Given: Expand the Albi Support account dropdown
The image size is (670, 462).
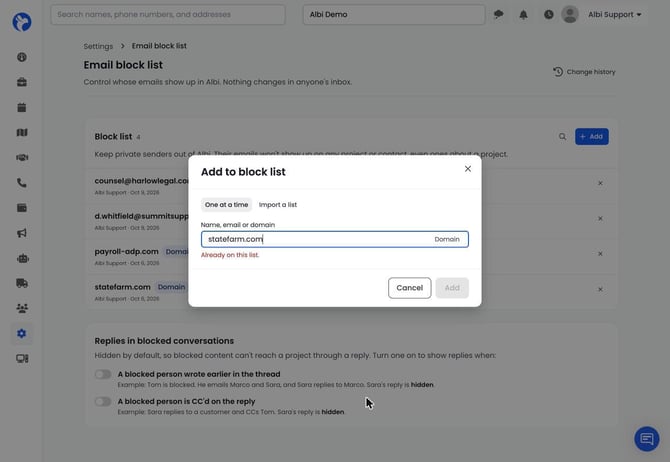Looking at the screenshot, I should coord(614,15).
